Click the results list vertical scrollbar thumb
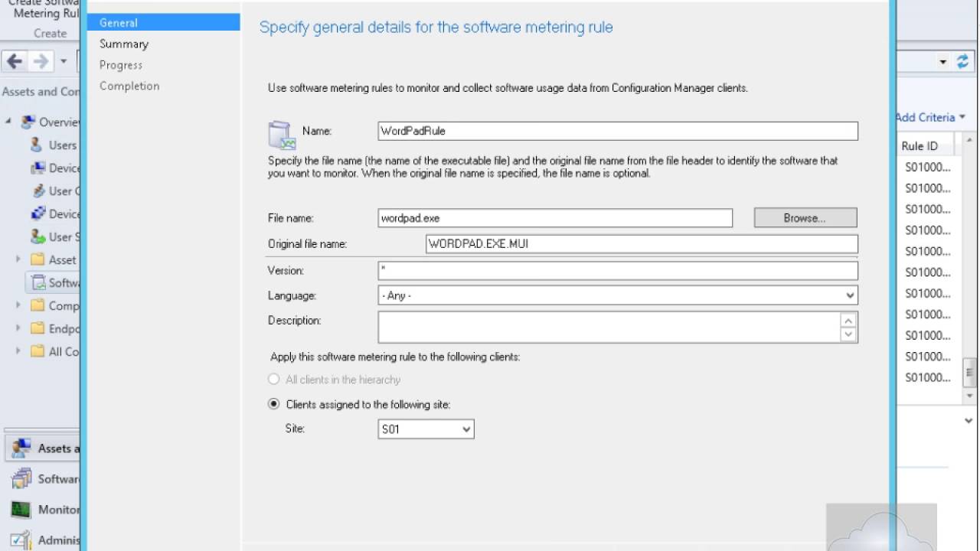Image resolution: width=980 pixels, height=551 pixels. (969, 373)
